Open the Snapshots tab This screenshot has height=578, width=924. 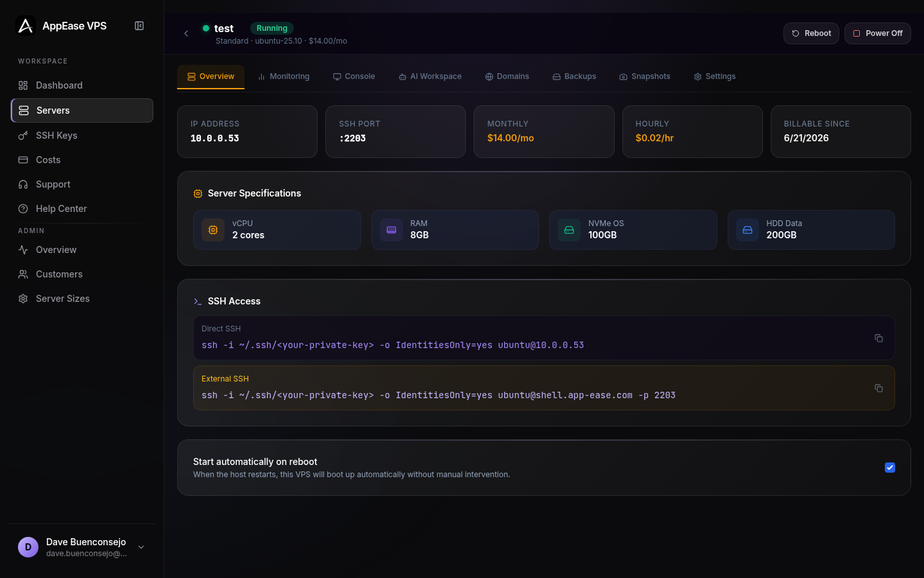click(x=645, y=76)
